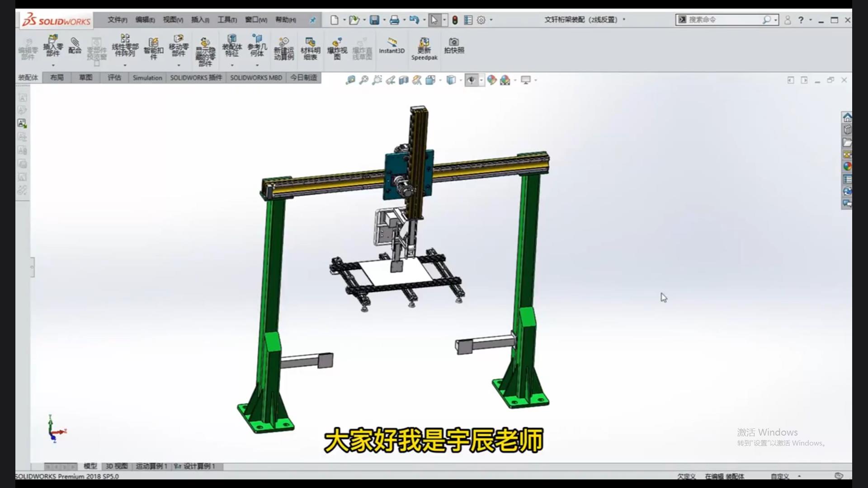Viewport: 868px width, 488px height.
Task: Click Take Snapshot (拍快照) camera icon
Action: click(454, 46)
